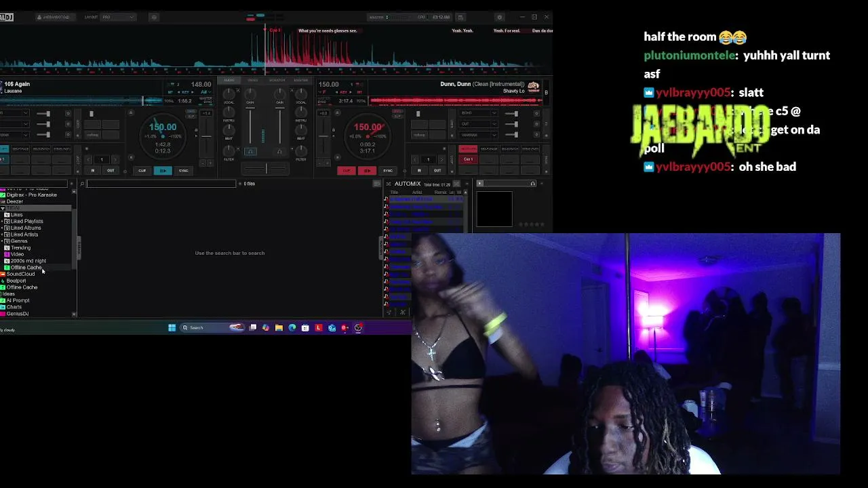
Task: Expand the Liked Albums folder
Action: click(x=3, y=228)
